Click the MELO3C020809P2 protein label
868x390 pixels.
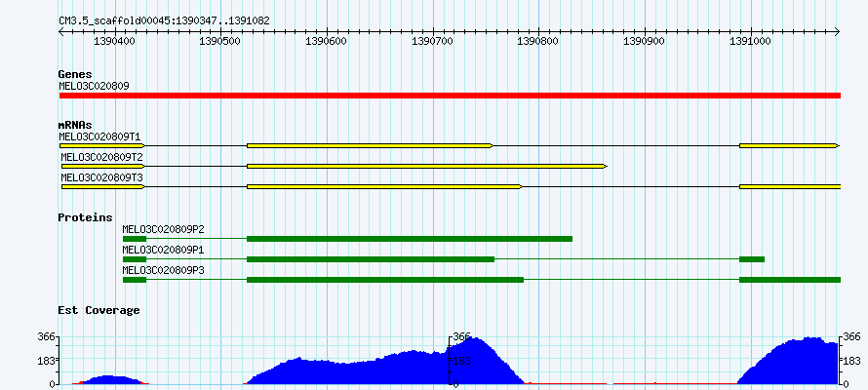[163, 229]
